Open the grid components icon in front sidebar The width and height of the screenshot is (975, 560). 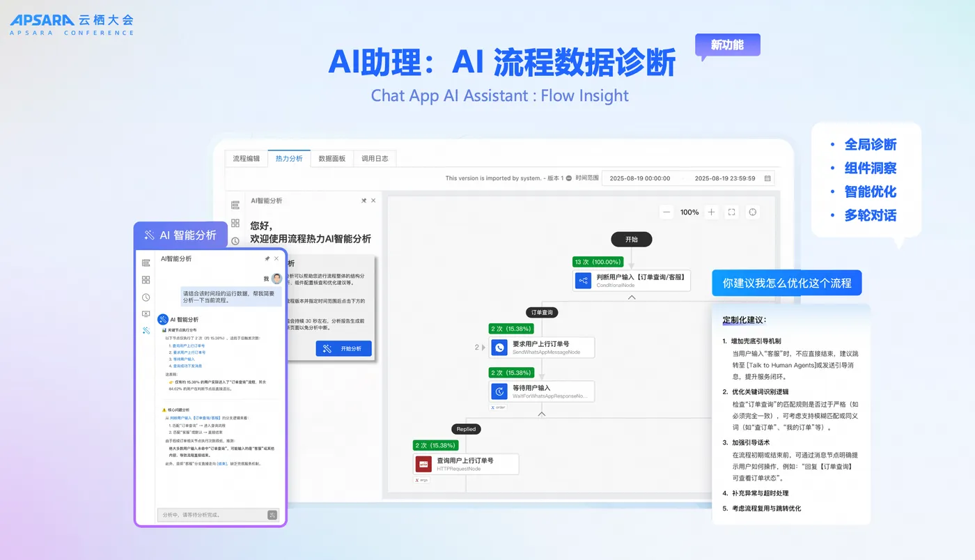coord(146,280)
